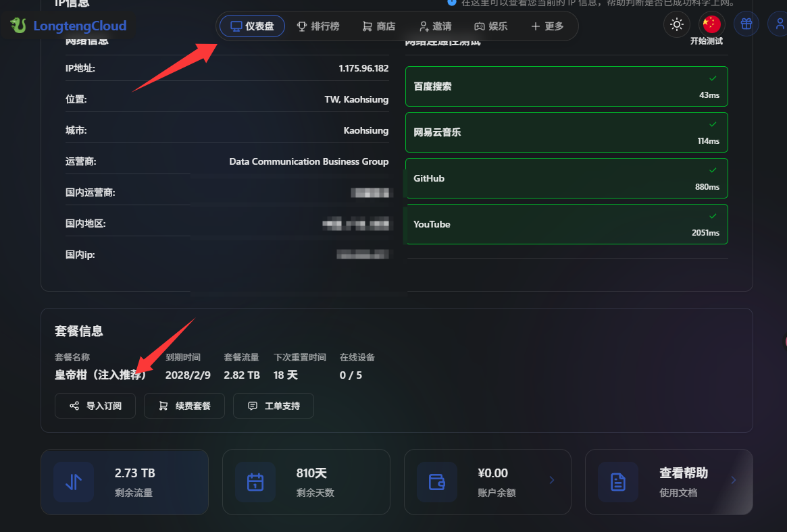Open the 排行榜 leaderboard tab
Viewport: 787px width, 532px height.
point(318,26)
